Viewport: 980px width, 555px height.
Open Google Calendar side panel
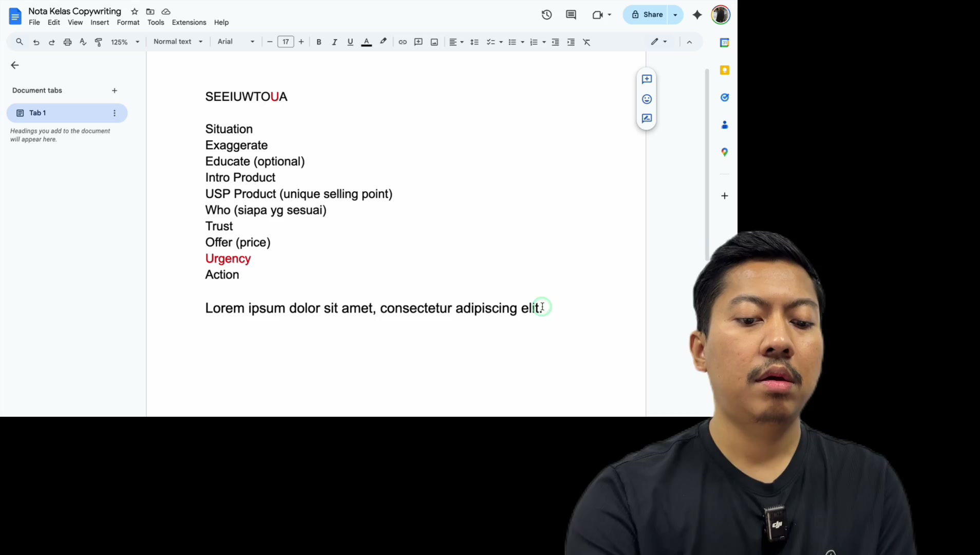(x=724, y=43)
